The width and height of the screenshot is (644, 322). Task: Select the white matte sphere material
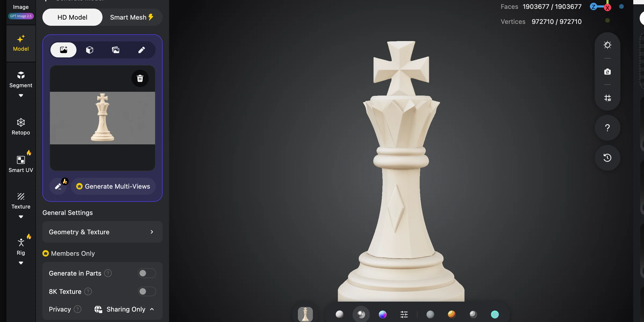click(x=339, y=314)
